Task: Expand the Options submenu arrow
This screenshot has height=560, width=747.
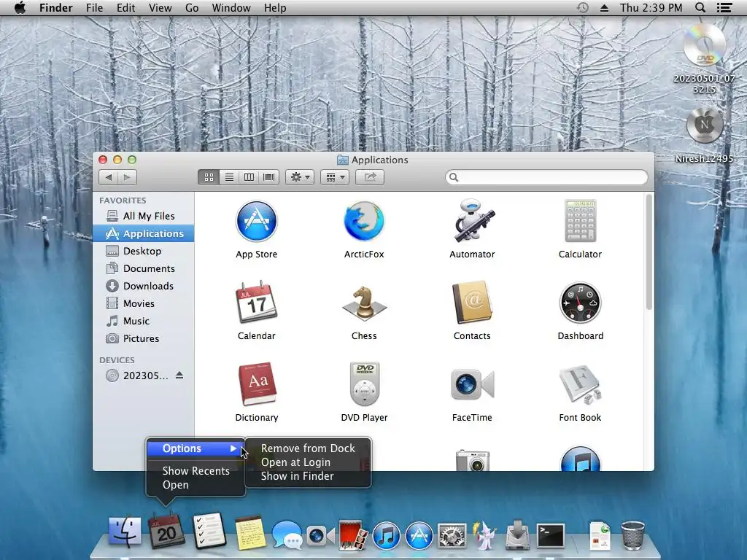Action: coord(233,448)
